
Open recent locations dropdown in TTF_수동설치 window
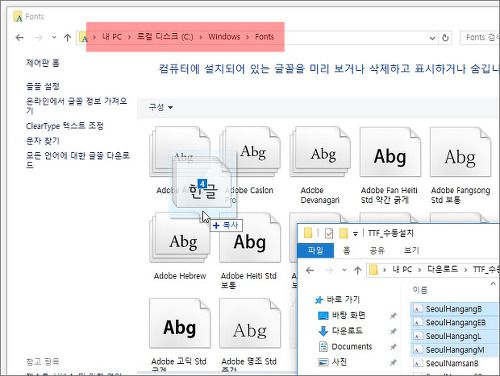point(344,270)
